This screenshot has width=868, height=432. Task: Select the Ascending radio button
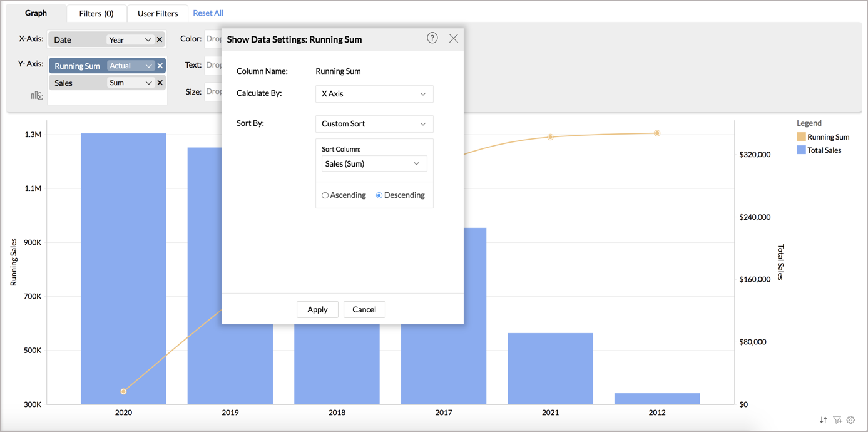(x=325, y=195)
